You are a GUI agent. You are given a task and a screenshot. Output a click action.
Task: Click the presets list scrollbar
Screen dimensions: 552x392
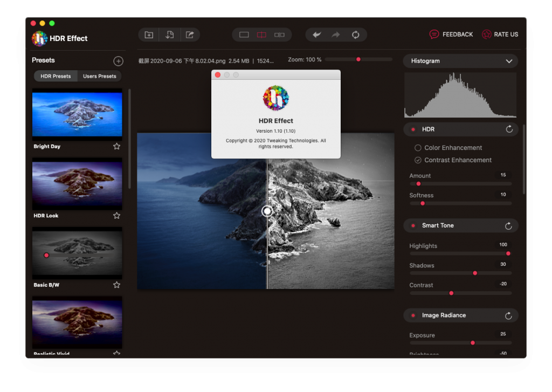[x=129, y=139]
